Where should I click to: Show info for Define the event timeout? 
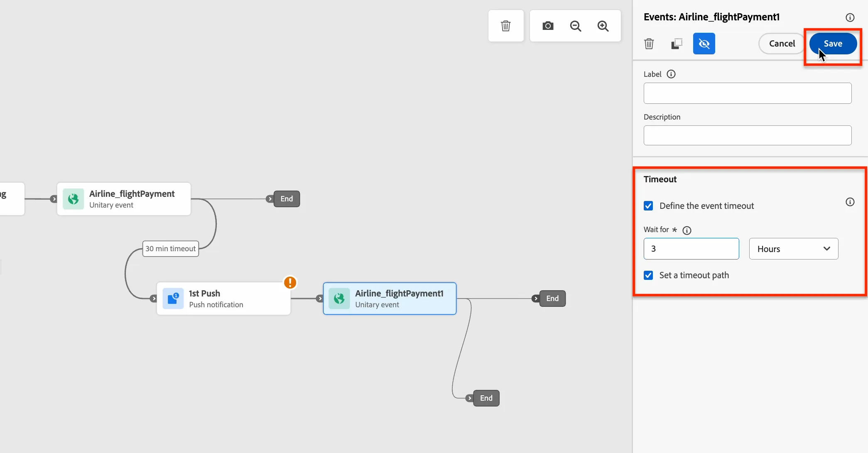point(850,202)
